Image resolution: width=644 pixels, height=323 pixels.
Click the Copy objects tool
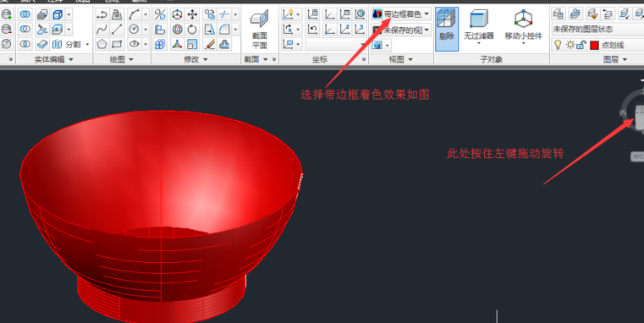click(210, 14)
